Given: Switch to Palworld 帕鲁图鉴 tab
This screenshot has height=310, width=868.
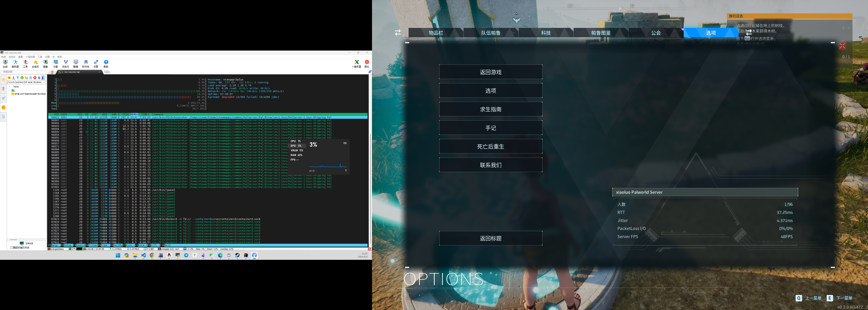Looking at the screenshot, I should click(x=601, y=33).
